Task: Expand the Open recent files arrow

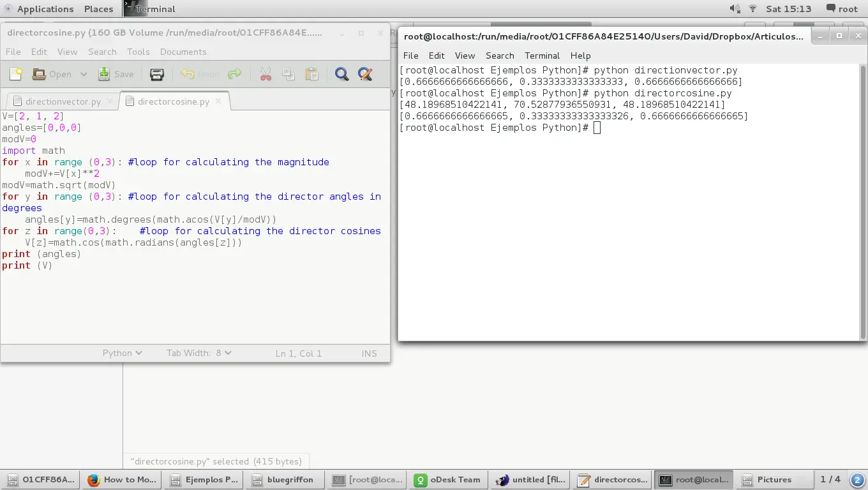Action: pos(84,74)
